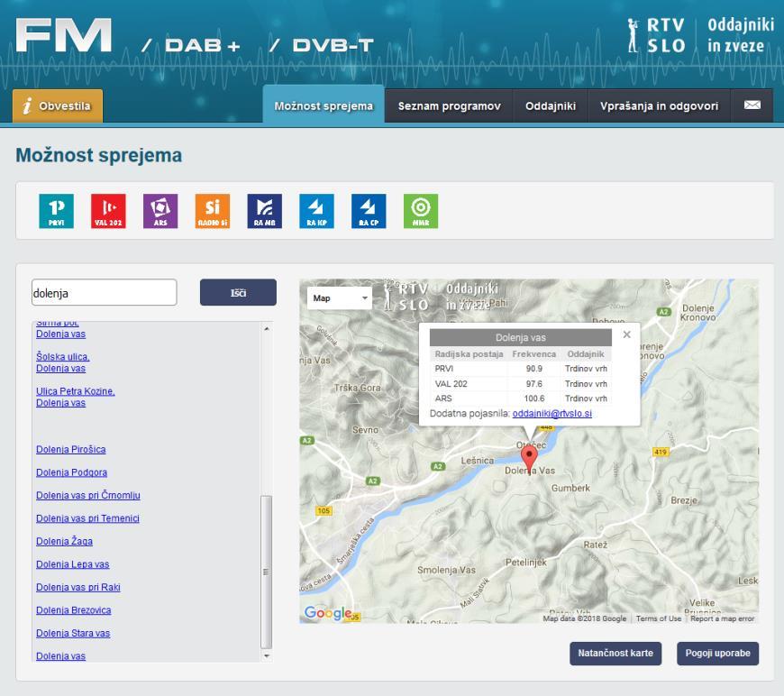Image resolution: width=784 pixels, height=696 pixels.
Task: Open the Map type dropdown
Action: [x=340, y=298]
